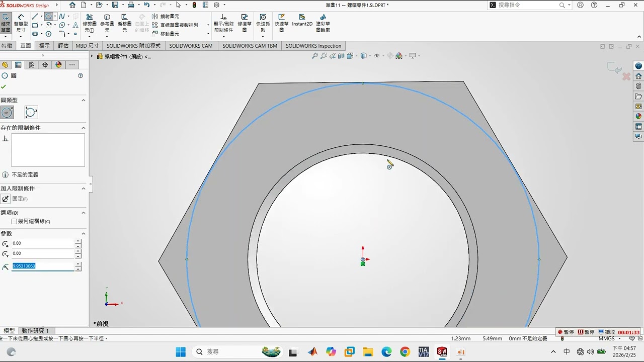This screenshot has width=644, height=362.
Task: Select the Line sketch tool
Action: coord(35,17)
